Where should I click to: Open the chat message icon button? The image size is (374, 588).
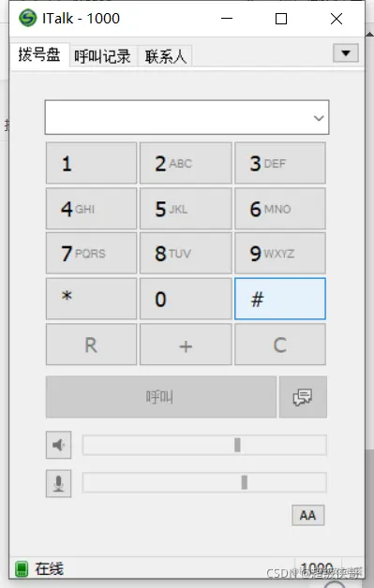coord(303,397)
